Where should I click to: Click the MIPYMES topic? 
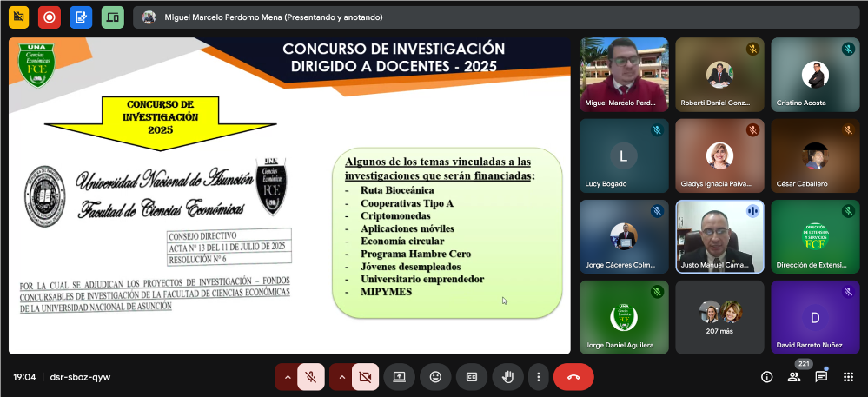pos(387,292)
